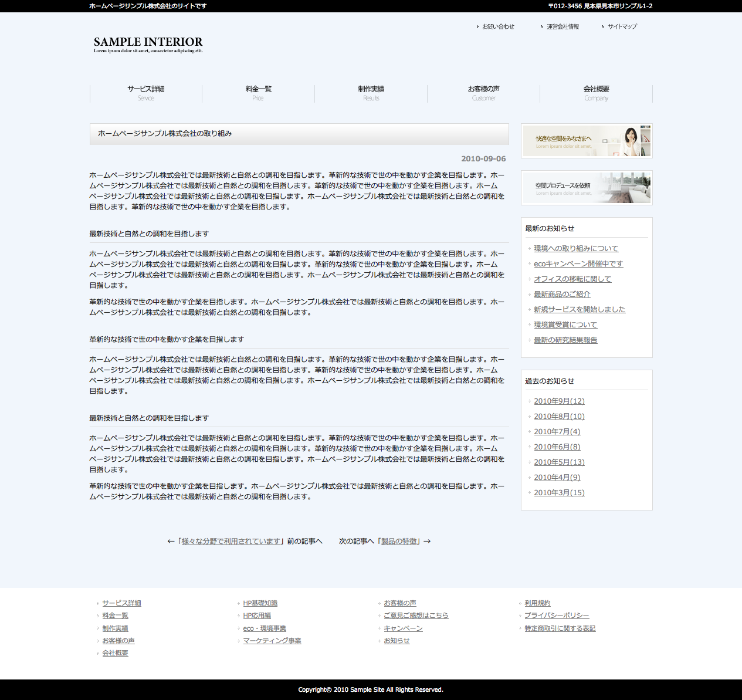This screenshot has width=742, height=700.
Task: Click the 快適な空間 banner with woman photo
Action: [587, 141]
